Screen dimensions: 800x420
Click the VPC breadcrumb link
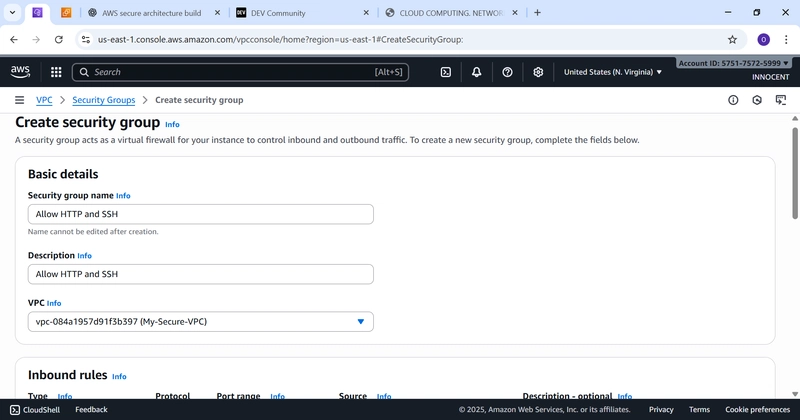tap(44, 100)
